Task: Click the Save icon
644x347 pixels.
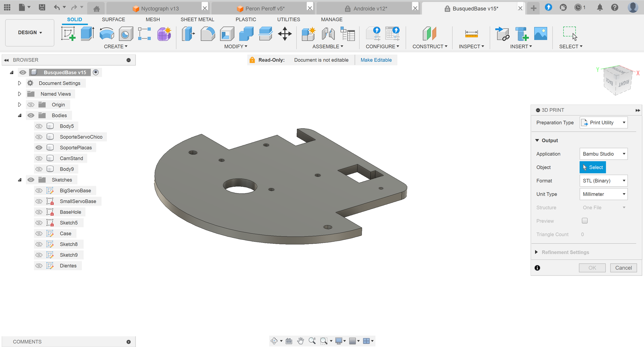Action: coord(42,7)
